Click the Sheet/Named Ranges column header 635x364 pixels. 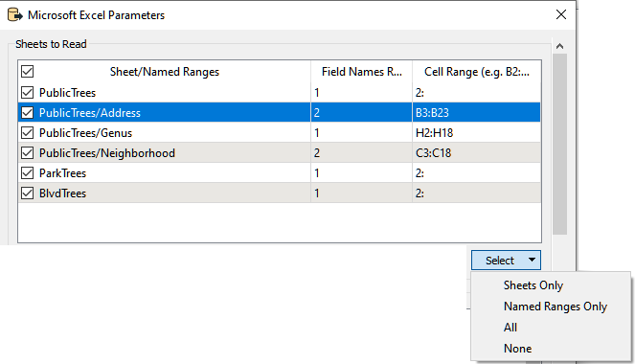pyautogui.click(x=165, y=72)
